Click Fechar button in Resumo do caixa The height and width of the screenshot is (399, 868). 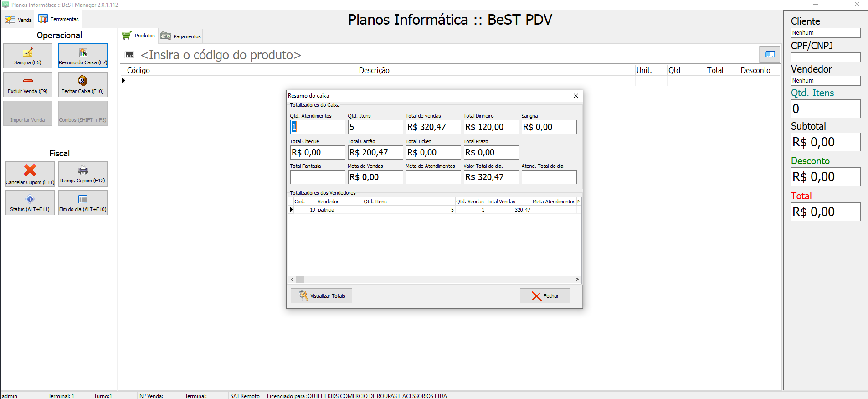point(545,296)
